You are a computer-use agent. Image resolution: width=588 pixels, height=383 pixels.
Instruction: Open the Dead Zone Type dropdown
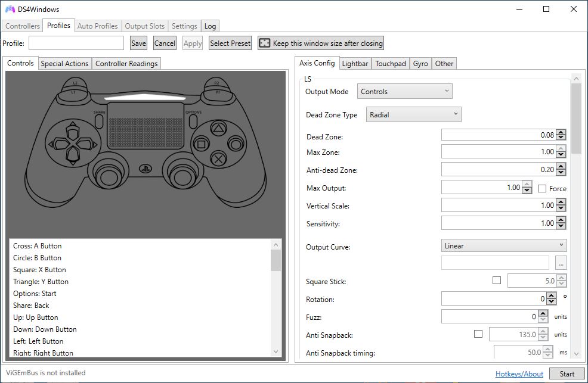point(414,114)
